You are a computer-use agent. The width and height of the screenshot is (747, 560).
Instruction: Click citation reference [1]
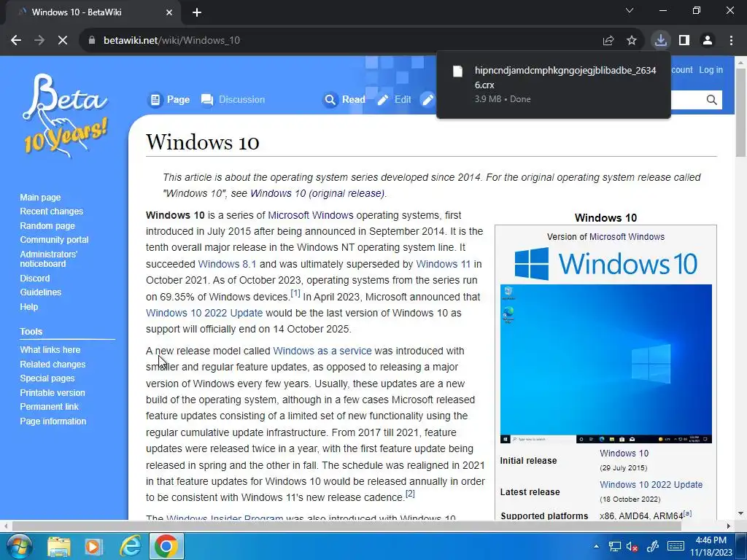(295, 293)
